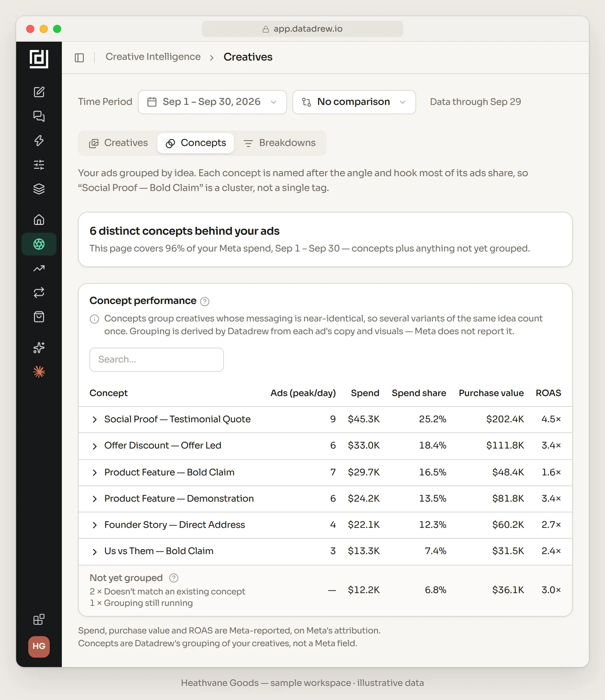The height and width of the screenshot is (700, 605).
Task: Sort by the Concept column header
Action: pos(109,393)
